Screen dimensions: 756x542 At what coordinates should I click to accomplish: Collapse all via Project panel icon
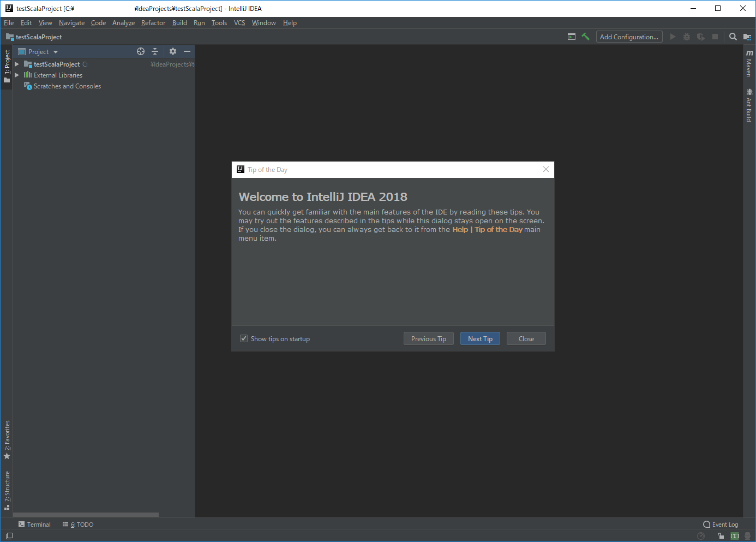point(155,51)
